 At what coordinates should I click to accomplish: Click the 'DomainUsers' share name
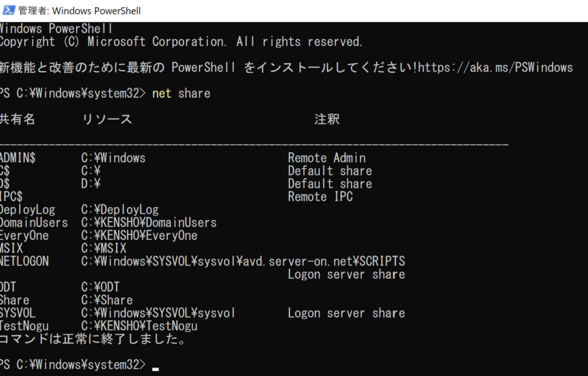coord(34,222)
